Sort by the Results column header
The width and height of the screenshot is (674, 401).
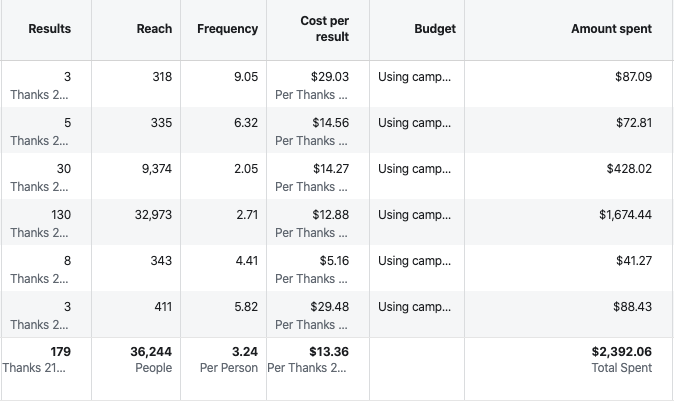(50, 29)
